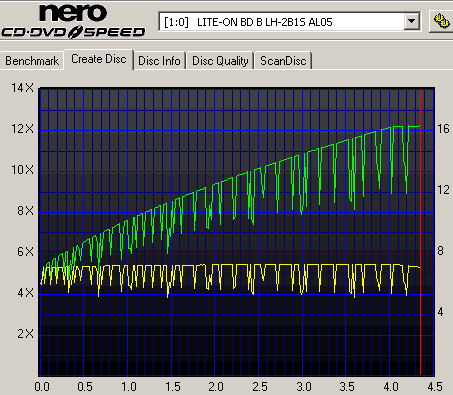Click the 8X label on left axis
The image size is (453, 395).
[x=25, y=211]
